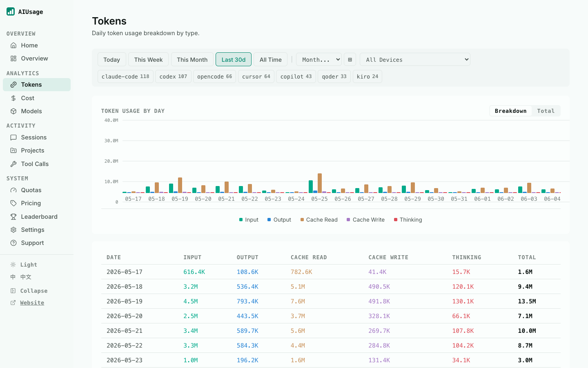Screen dimensions: 588x368
Task: Click the tall 05-25 Cache Read bar
Action: [320, 183]
